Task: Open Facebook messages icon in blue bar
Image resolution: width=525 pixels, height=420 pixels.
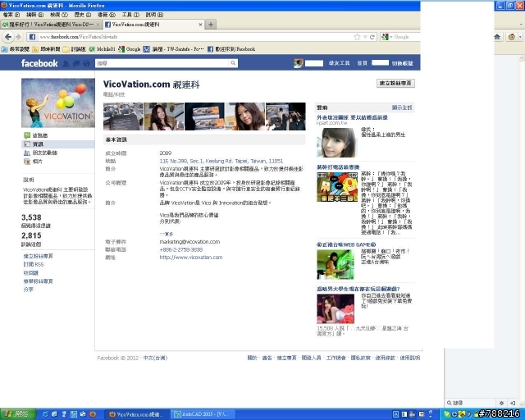Action: pyautogui.click(x=76, y=63)
